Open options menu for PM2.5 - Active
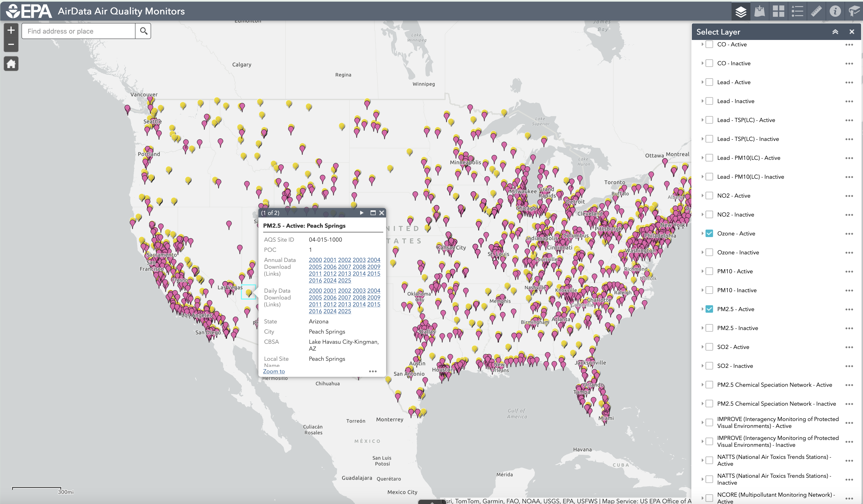Image resolution: width=863 pixels, height=504 pixels. pos(849,309)
